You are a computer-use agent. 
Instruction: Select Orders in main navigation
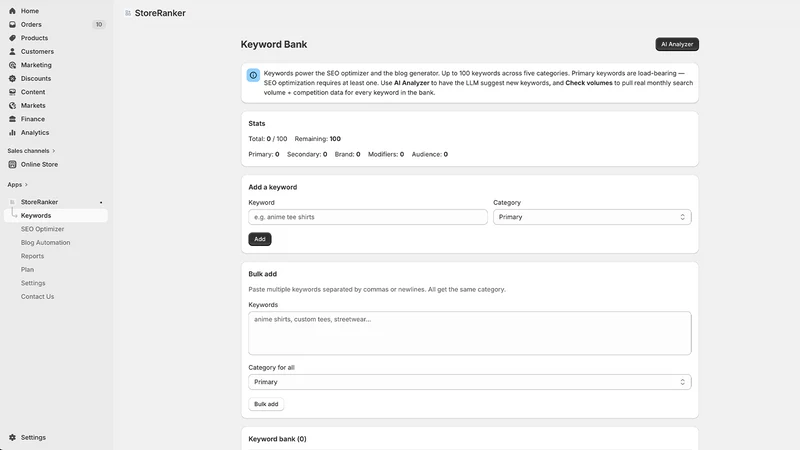coord(31,24)
